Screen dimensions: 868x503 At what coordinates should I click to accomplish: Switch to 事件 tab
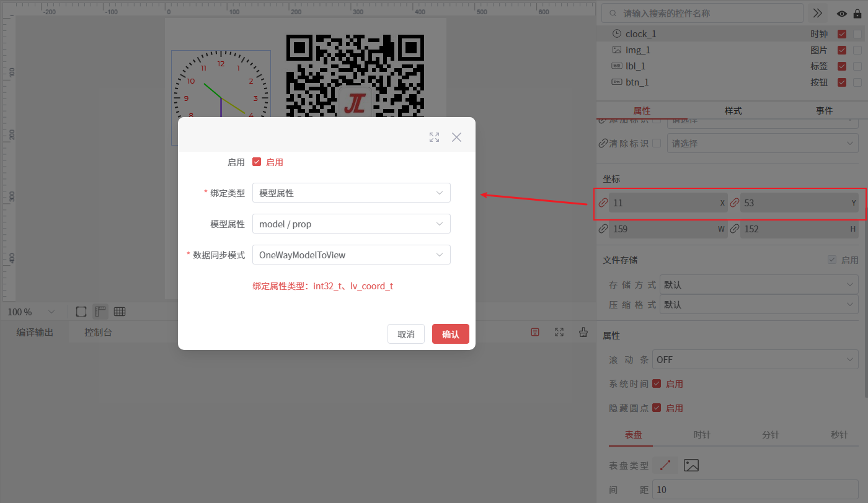(825, 111)
